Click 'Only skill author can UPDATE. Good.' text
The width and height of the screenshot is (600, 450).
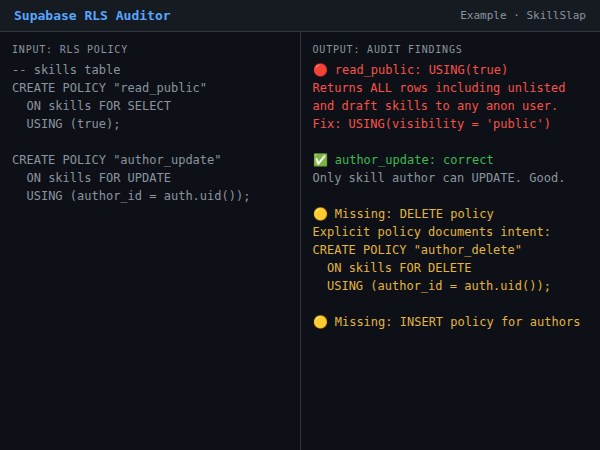(438, 178)
